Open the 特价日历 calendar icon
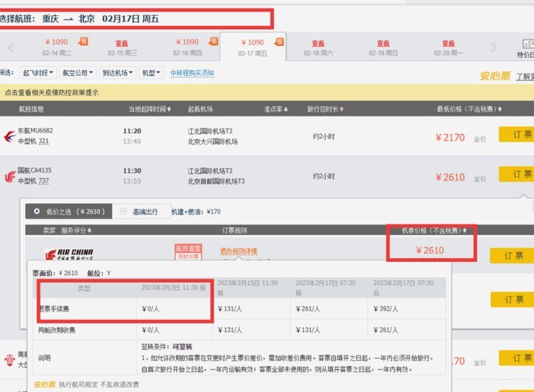Viewport: 534px width, 392px height. [528, 43]
